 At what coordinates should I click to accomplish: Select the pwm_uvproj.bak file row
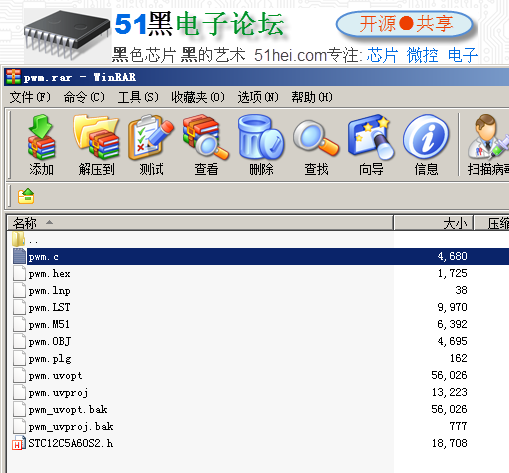pyautogui.click(x=258, y=427)
